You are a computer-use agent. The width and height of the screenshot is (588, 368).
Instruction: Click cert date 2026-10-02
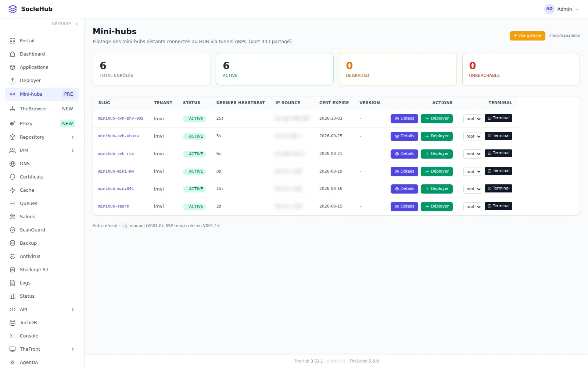coord(331,118)
